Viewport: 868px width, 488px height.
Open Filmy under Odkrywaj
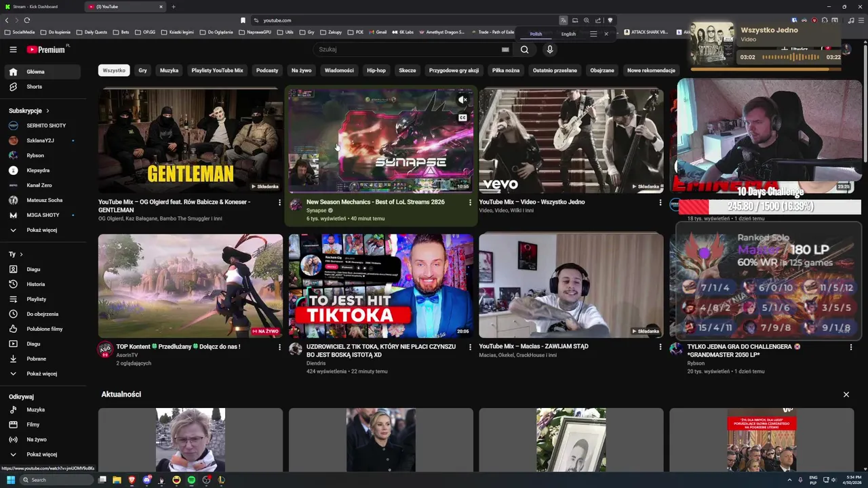tap(42, 424)
